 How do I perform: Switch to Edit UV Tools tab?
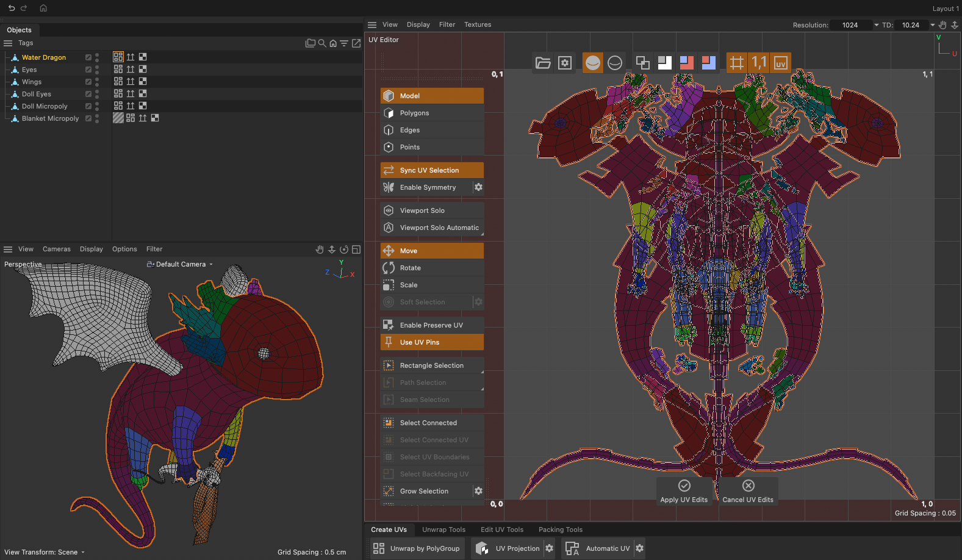pyautogui.click(x=501, y=529)
